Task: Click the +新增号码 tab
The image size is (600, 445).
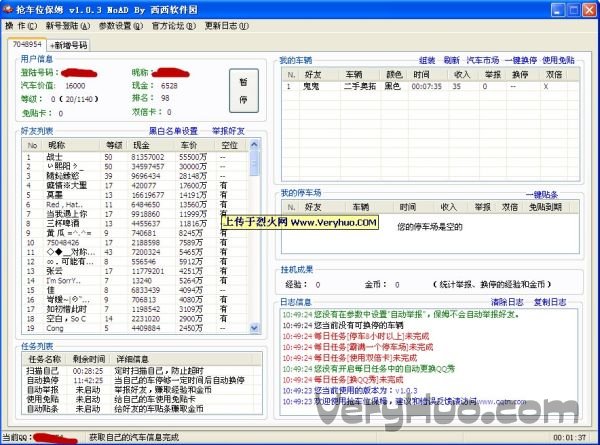Action: pyautogui.click(x=70, y=45)
